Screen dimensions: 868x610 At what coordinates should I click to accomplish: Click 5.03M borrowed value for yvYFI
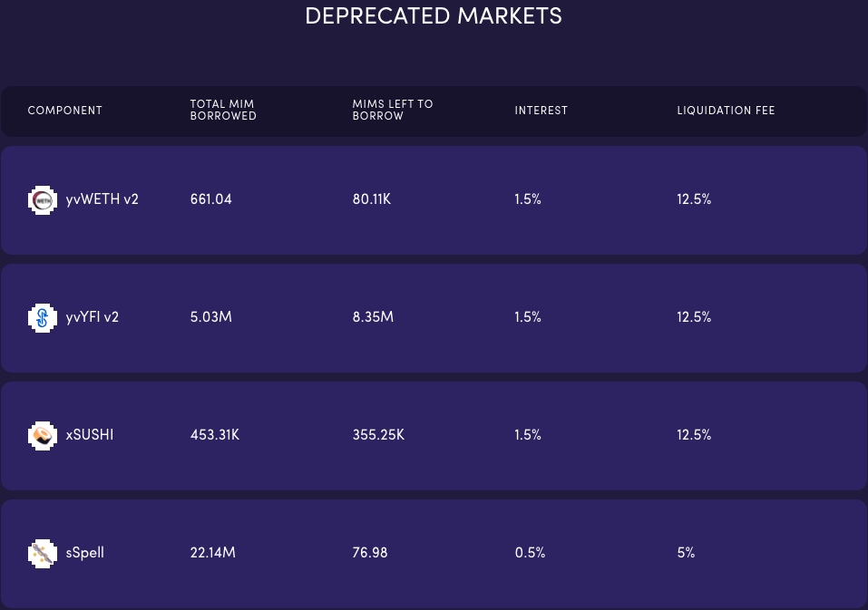point(210,317)
